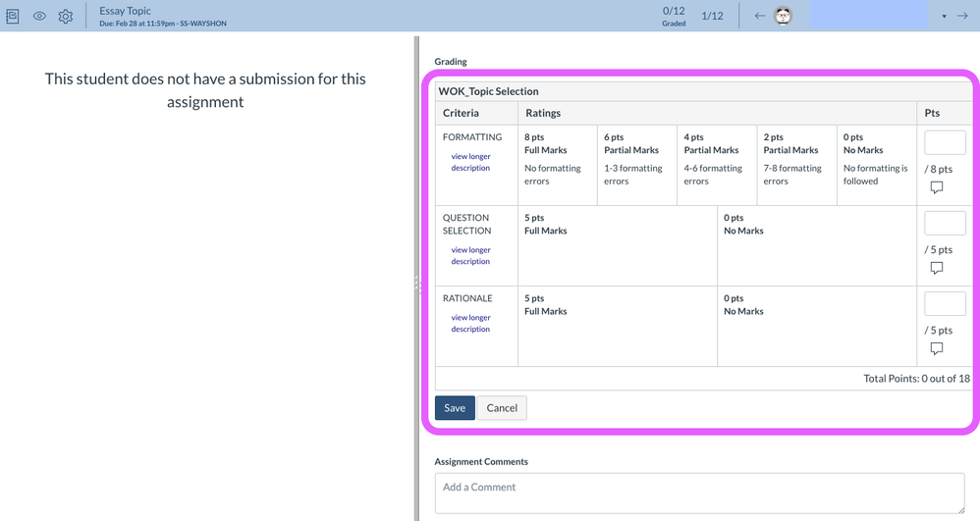Select 8 pts Full Marks formatting rating
The height and width of the screenshot is (521, 980).
coord(558,165)
